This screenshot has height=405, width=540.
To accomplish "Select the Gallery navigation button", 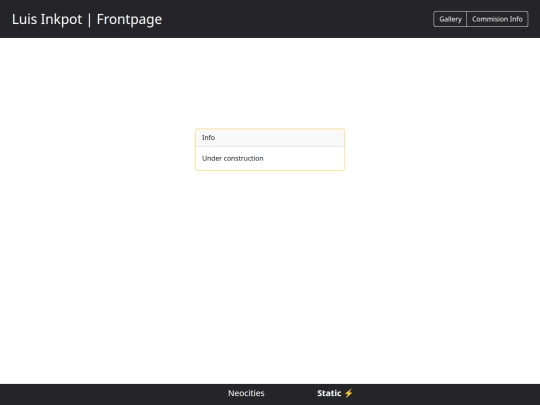I will pyautogui.click(x=450, y=19).
